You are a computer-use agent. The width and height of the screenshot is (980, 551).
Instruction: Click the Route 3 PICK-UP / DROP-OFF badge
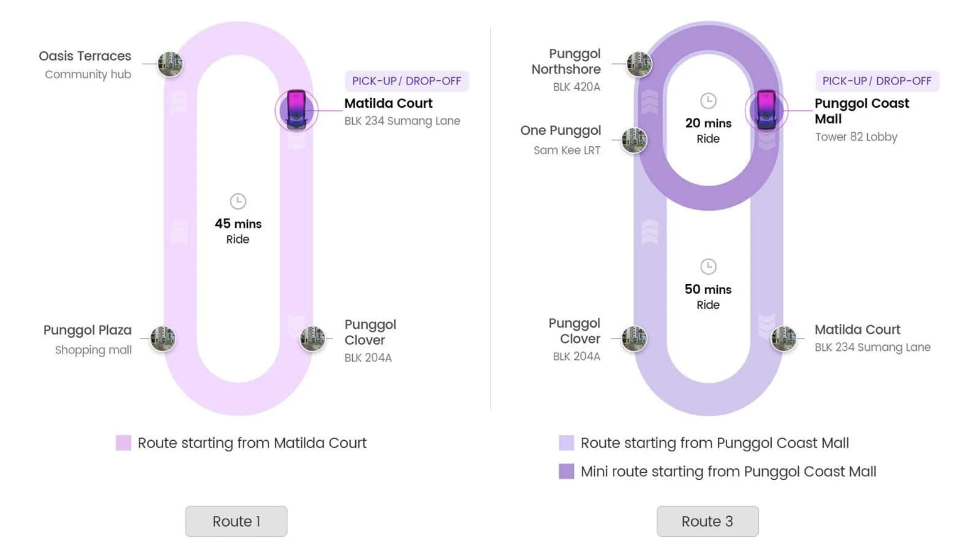pos(877,81)
